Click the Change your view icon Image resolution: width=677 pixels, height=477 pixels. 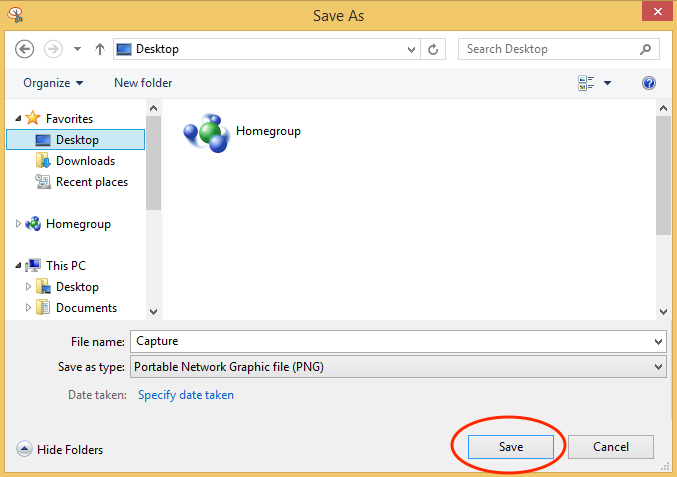tap(587, 83)
